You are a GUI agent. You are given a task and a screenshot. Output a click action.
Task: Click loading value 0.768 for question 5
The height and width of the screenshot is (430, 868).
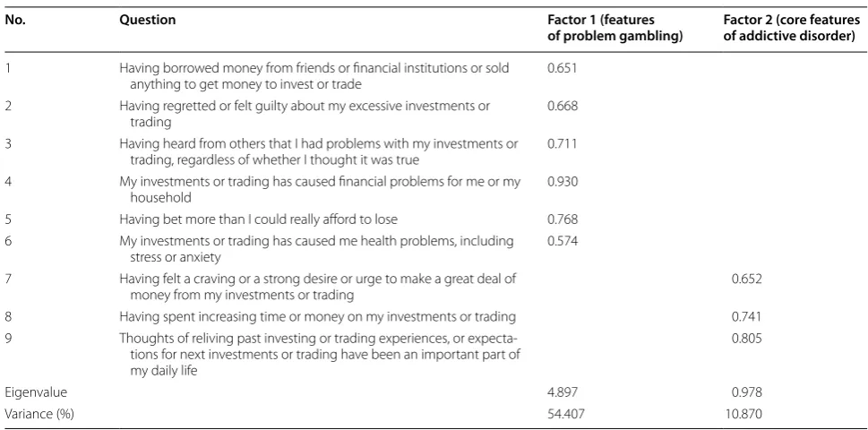(563, 219)
